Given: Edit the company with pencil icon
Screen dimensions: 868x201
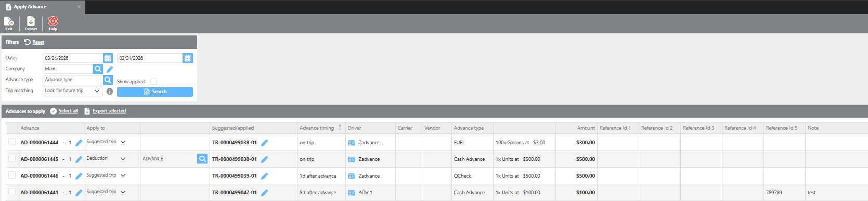Looking at the screenshot, I should (110, 69).
